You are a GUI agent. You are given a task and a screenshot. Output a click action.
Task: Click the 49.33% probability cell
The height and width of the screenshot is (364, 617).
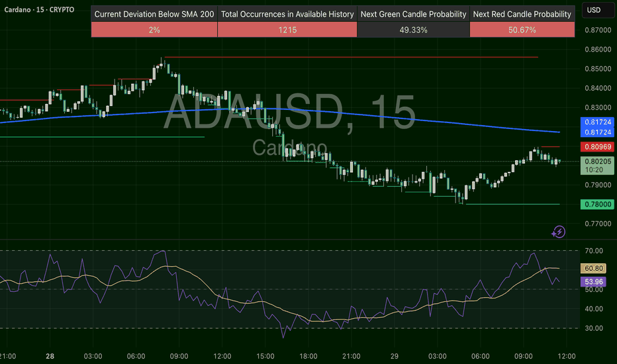coord(413,30)
